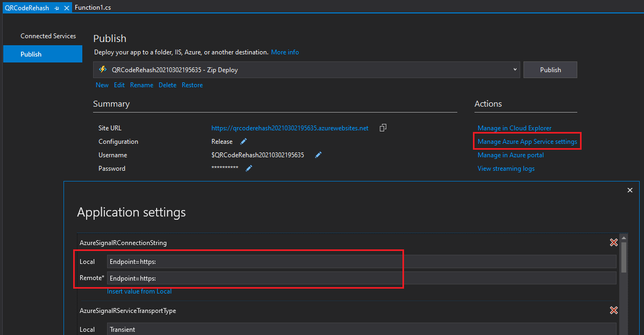
Task: Select the $QRCodeRehash20210302195635 username text
Action: coord(258,155)
